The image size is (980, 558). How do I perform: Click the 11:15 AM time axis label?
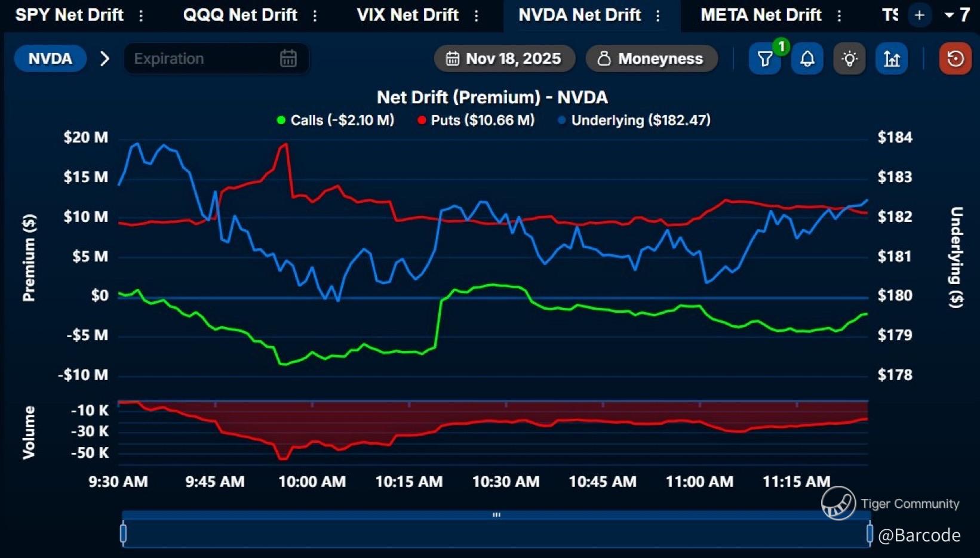[797, 482]
